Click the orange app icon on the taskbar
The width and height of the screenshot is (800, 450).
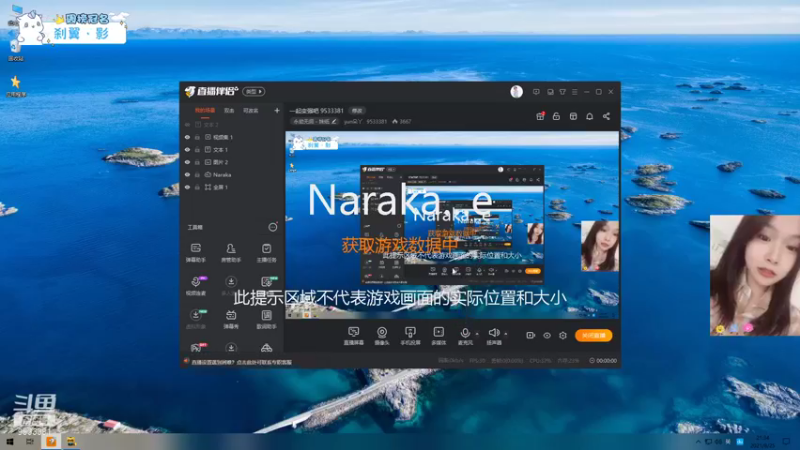click(x=51, y=442)
